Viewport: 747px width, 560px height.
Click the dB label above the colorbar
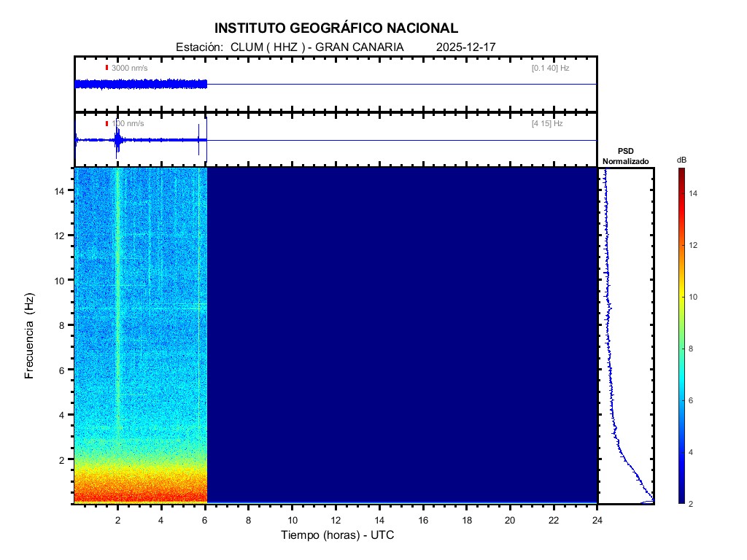681,160
